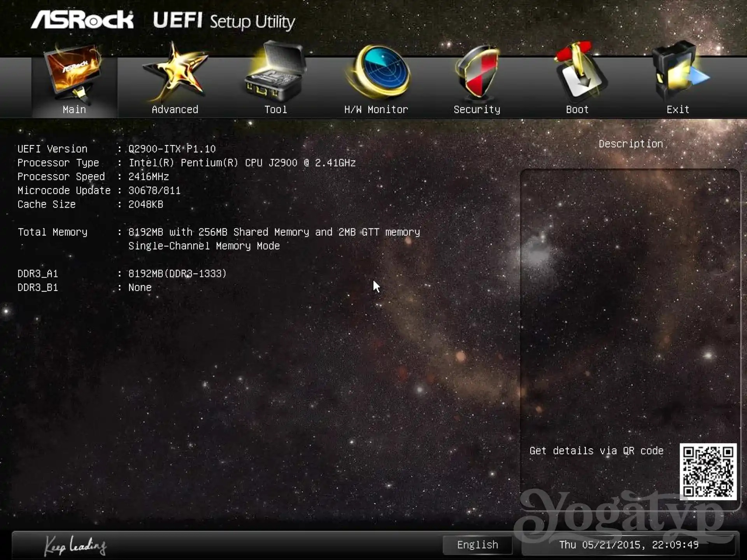
Task: Click the Single-Channel Memory Mode text
Action: [204, 246]
